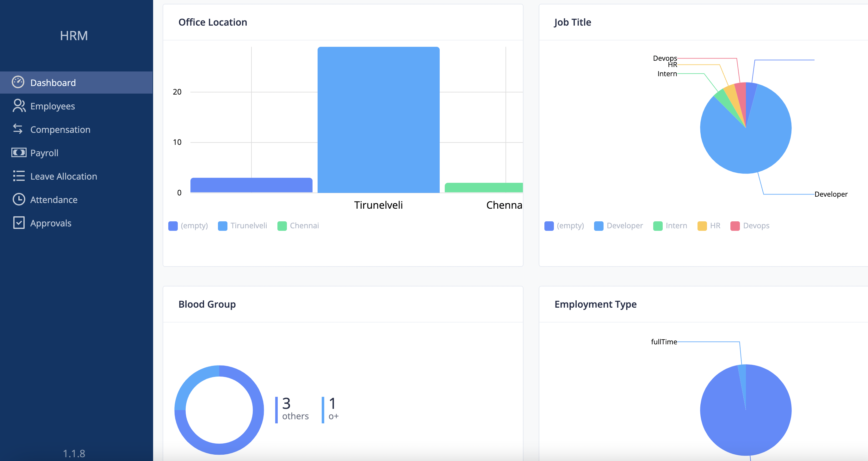The image size is (868, 461).
Task: Click the Approvals checkbox icon
Action: 19,223
